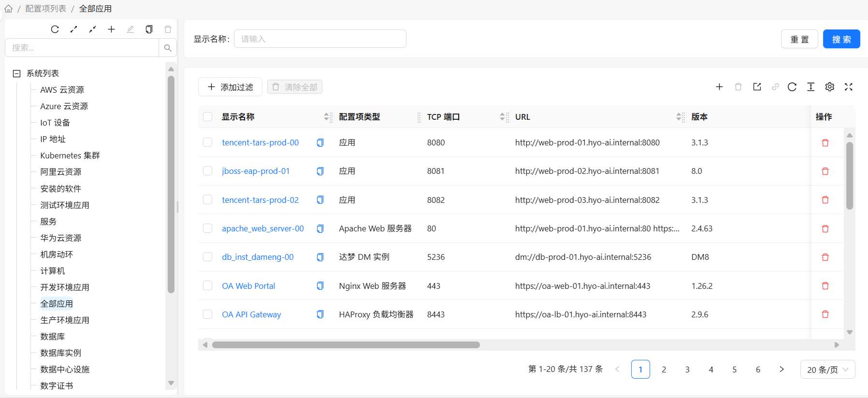Screen dimensions: 868x398
Task: Select Kubernetes 集群 in tree
Action: pyautogui.click(x=70, y=156)
